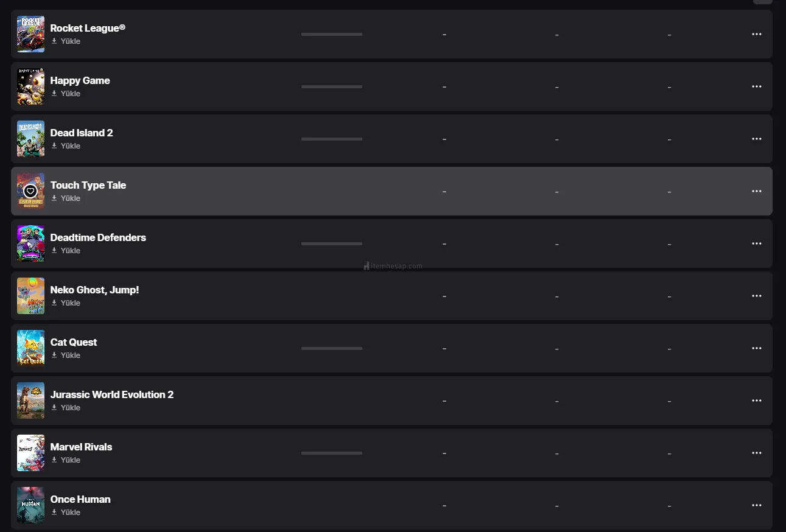
Task: Open the three-dot menu for Rocket League
Action: tap(756, 34)
